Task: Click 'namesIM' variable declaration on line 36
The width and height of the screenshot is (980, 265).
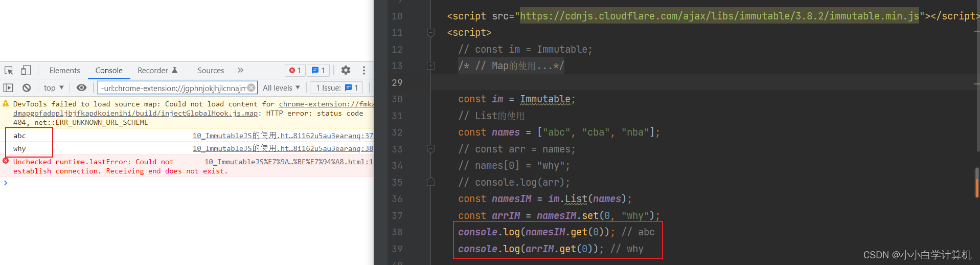Action: click(511, 199)
